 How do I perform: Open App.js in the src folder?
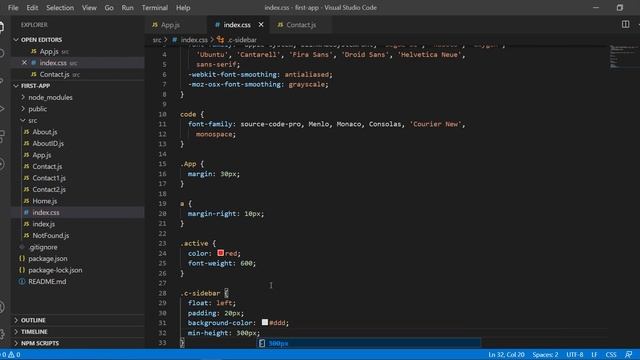pos(42,155)
